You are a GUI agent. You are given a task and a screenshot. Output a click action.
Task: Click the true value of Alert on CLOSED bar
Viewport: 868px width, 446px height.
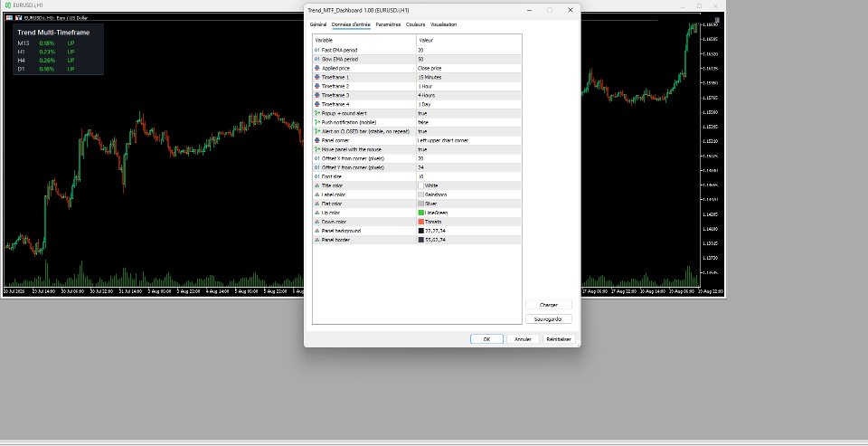point(422,131)
